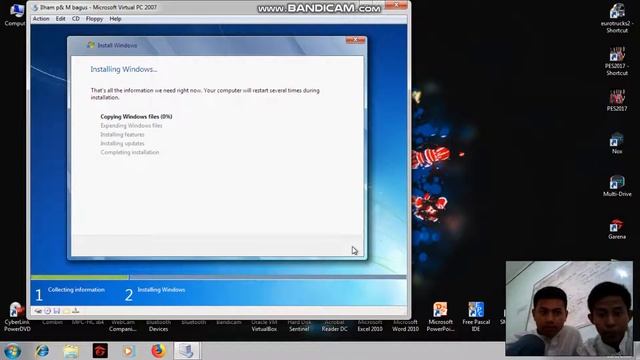Open the Windows Start menu
Viewport: 640px width, 360px height.
[12, 351]
